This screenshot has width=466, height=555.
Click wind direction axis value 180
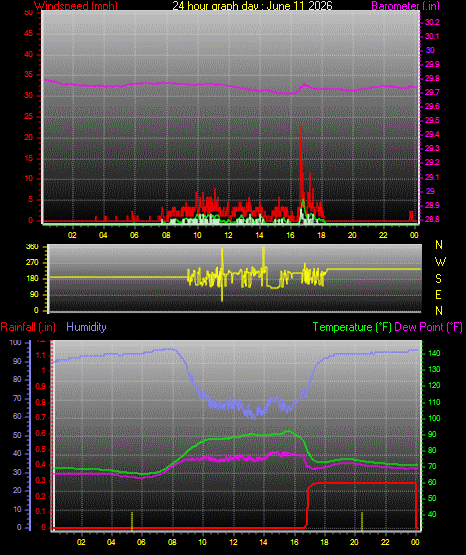point(32,279)
